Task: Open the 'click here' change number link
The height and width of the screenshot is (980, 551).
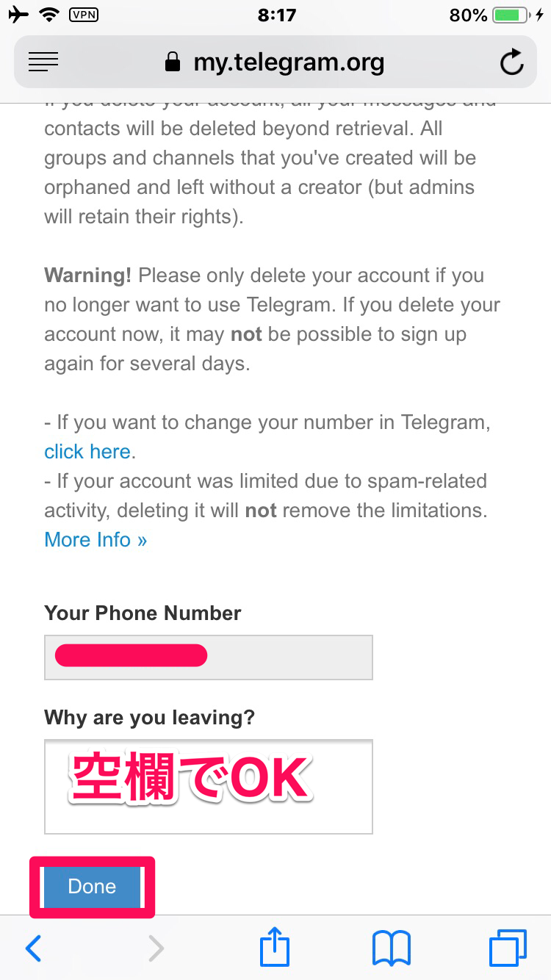Action: [87, 451]
